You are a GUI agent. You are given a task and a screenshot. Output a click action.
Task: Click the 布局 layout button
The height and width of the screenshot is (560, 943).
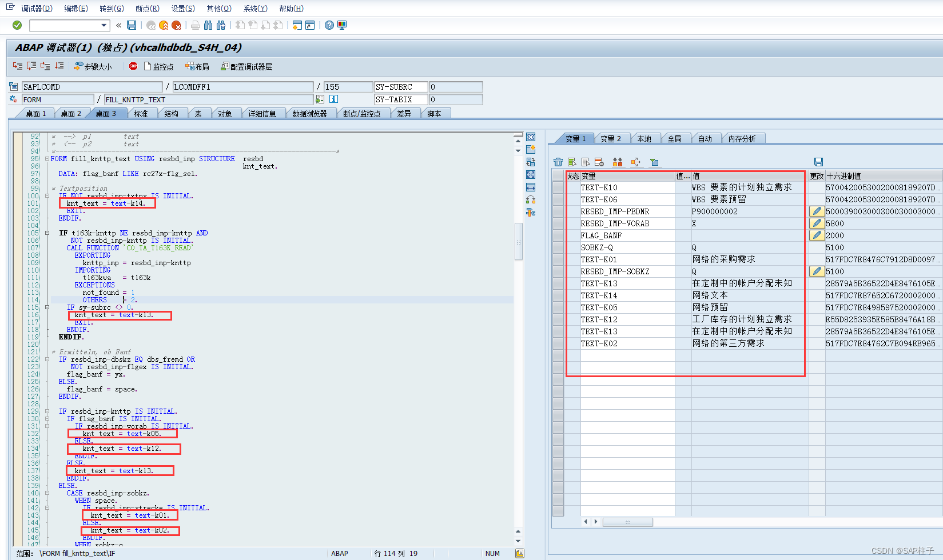(x=197, y=66)
